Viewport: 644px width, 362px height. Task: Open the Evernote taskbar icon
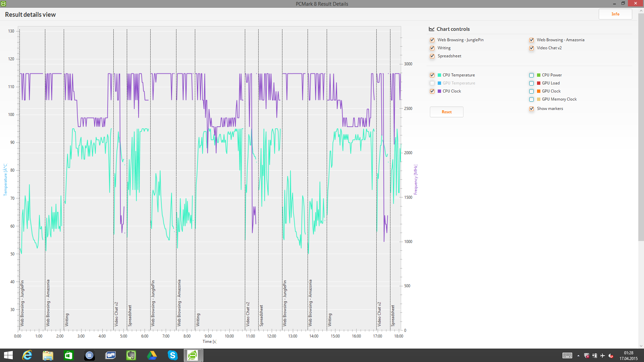click(x=131, y=355)
